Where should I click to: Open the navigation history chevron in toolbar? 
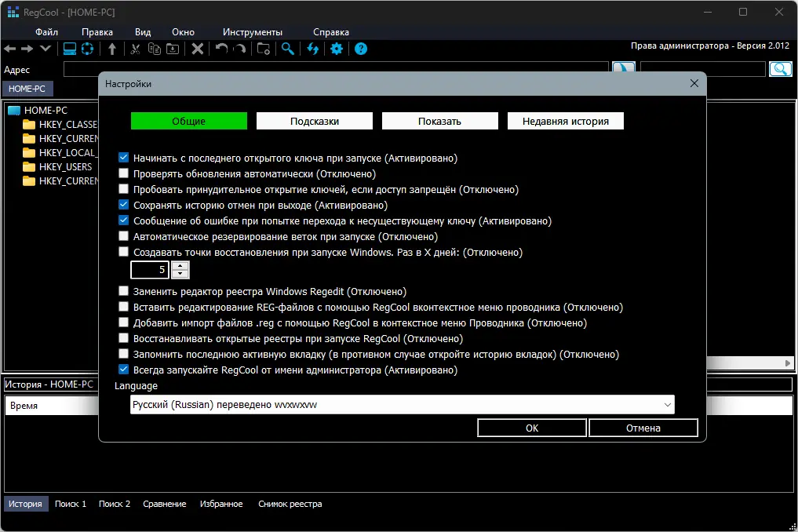tap(46, 49)
